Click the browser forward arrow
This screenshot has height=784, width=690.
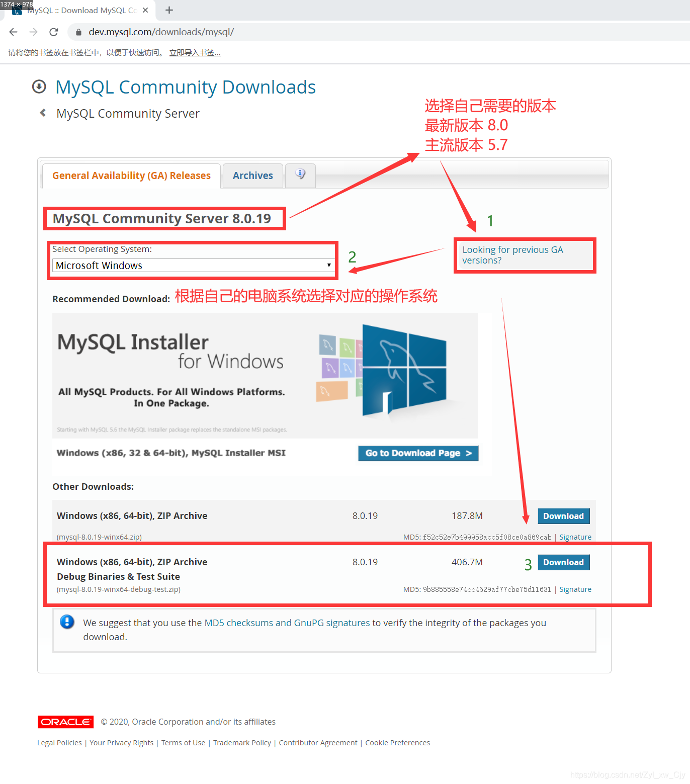coord(34,32)
